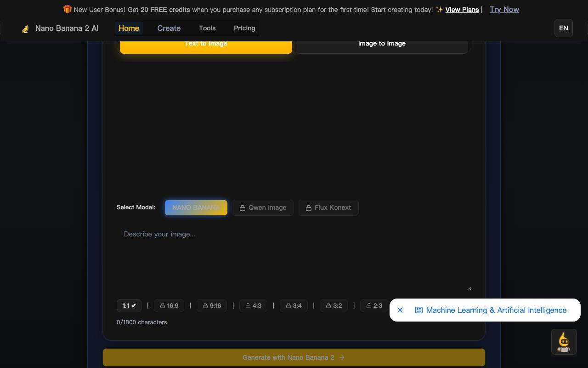Open the Create menu item
The height and width of the screenshot is (368, 588).
click(x=169, y=28)
